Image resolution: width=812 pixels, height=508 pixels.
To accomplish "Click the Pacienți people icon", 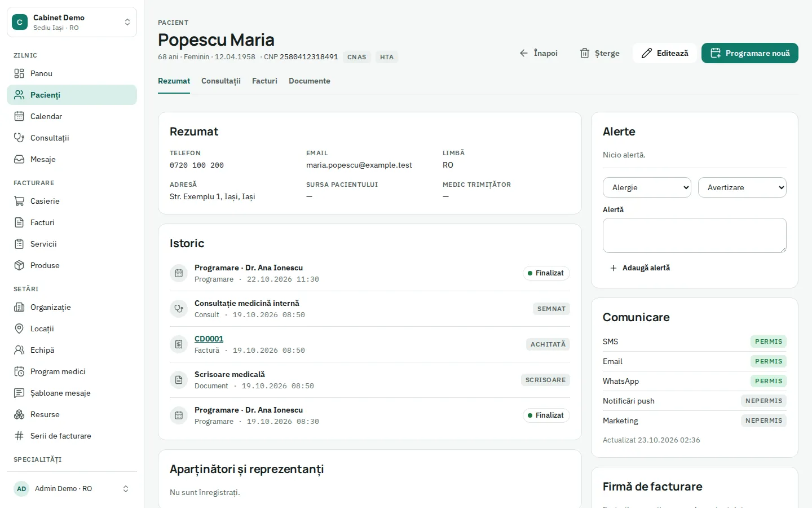I will point(19,95).
